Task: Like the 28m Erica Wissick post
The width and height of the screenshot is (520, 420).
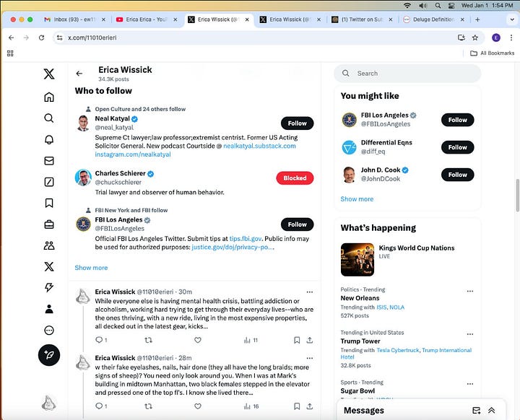Action: [198, 406]
